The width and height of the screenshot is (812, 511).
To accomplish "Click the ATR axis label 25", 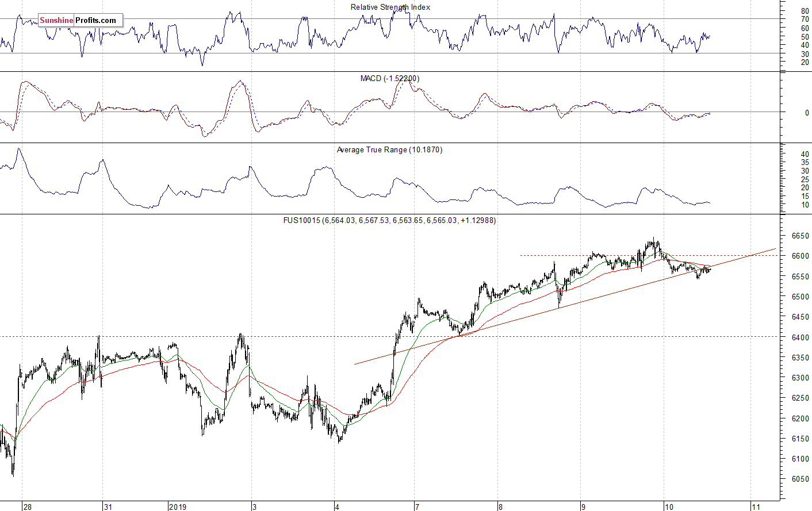I will 805,179.
